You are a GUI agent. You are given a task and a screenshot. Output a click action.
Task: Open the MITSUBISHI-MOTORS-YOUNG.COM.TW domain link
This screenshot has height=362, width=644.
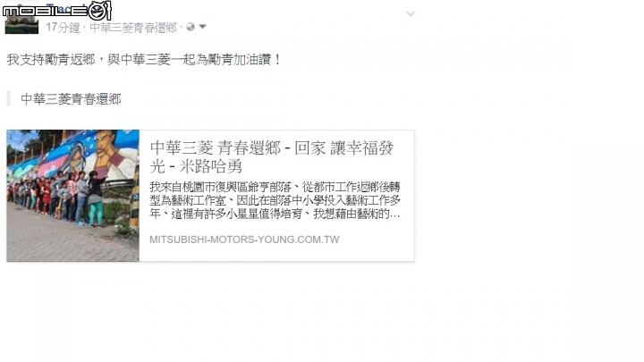click(244, 240)
